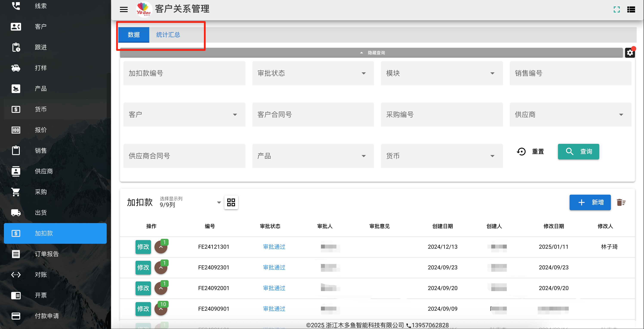Expand row FE24121301 details toggle
Viewport: 644px width, 329px height.
pos(161,247)
